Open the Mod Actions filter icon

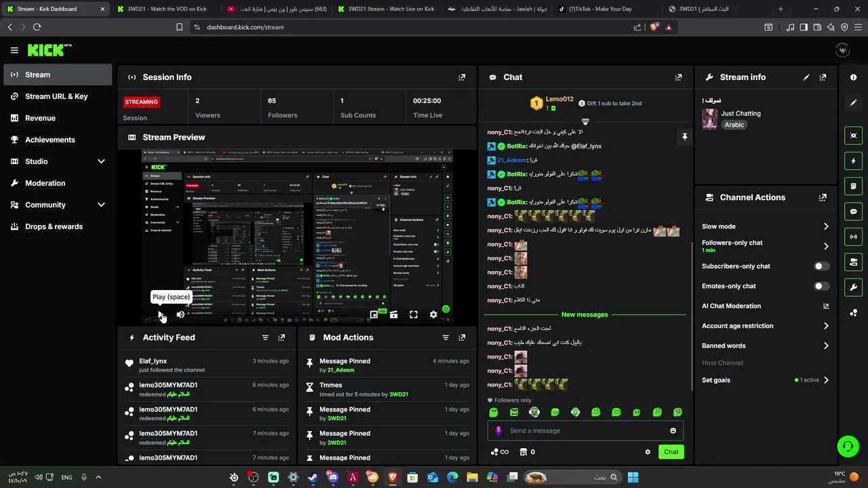(446, 338)
